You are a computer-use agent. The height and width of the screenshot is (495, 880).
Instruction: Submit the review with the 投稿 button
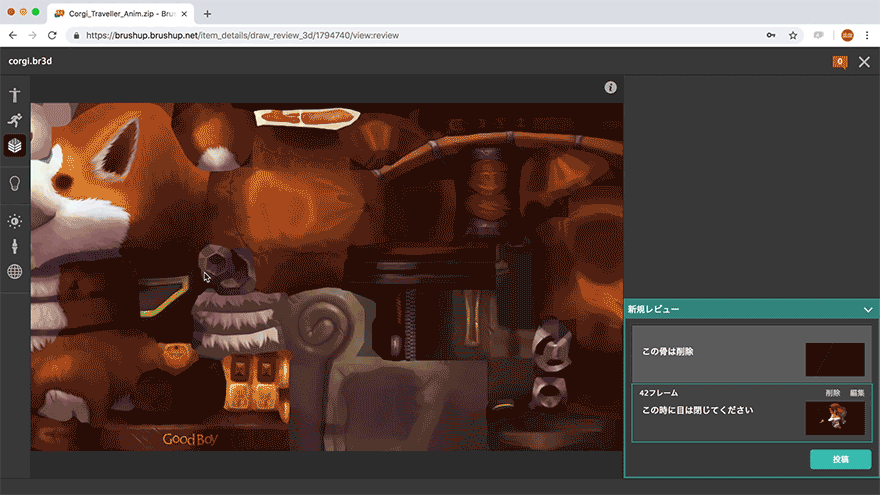pyautogui.click(x=840, y=459)
